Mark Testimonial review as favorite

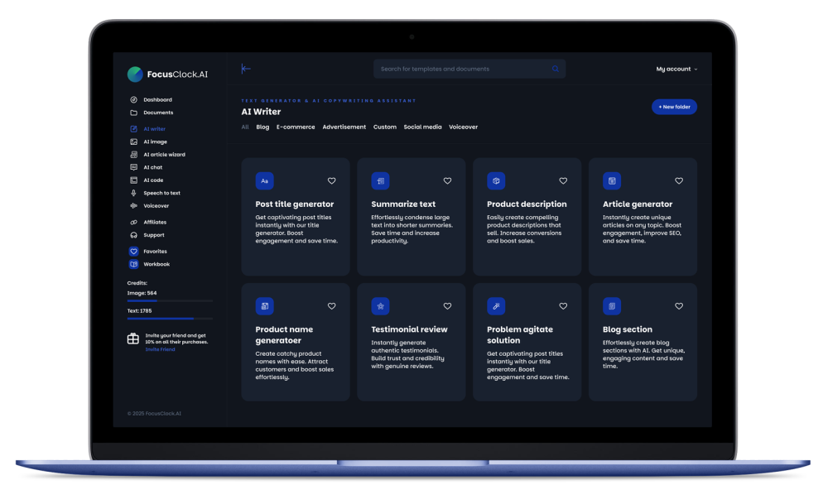[x=447, y=306]
